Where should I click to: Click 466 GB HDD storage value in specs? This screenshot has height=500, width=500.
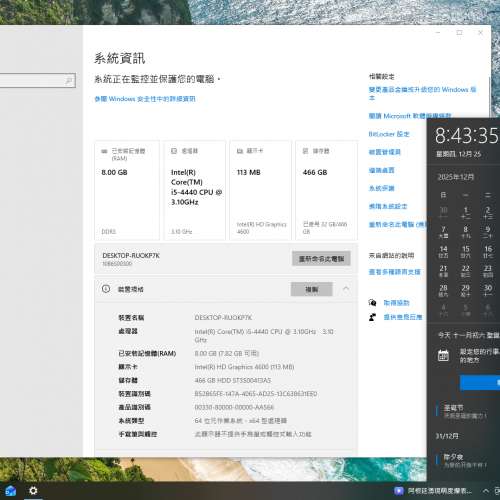(x=233, y=380)
